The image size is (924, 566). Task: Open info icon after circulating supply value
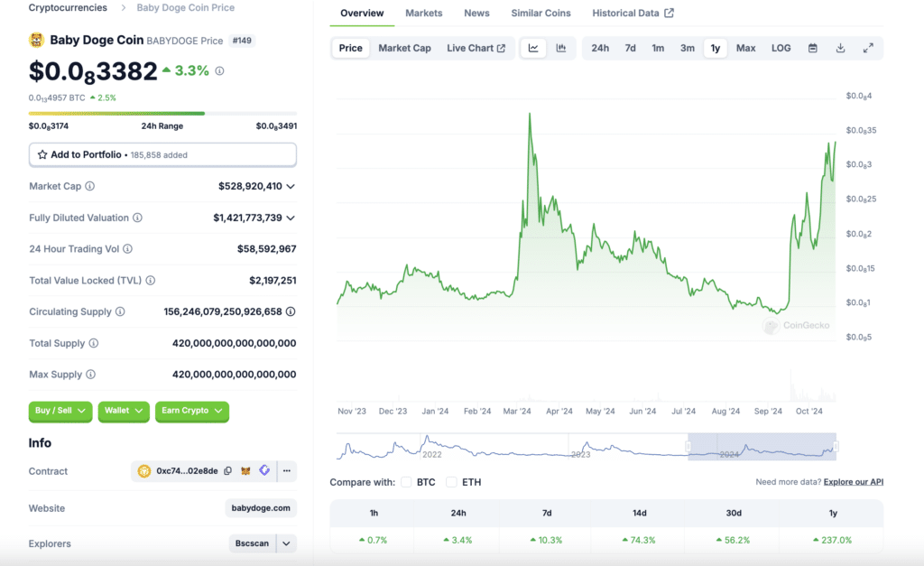click(x=291, y=311)
